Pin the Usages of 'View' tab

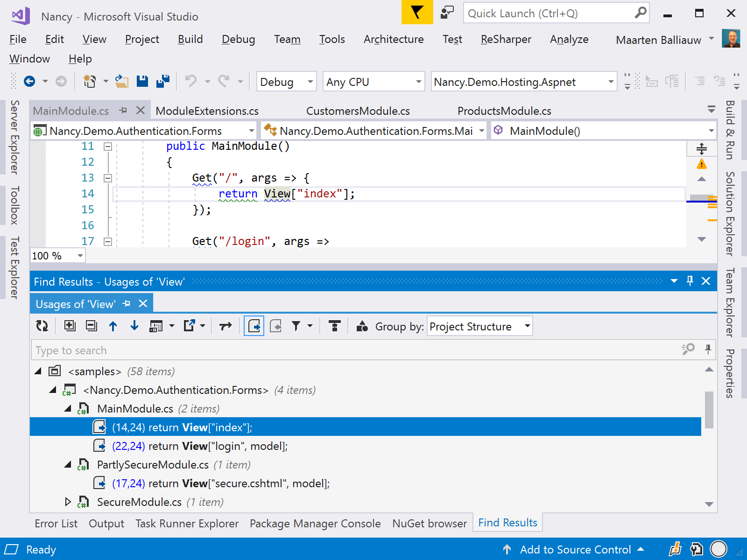(126, 304)
